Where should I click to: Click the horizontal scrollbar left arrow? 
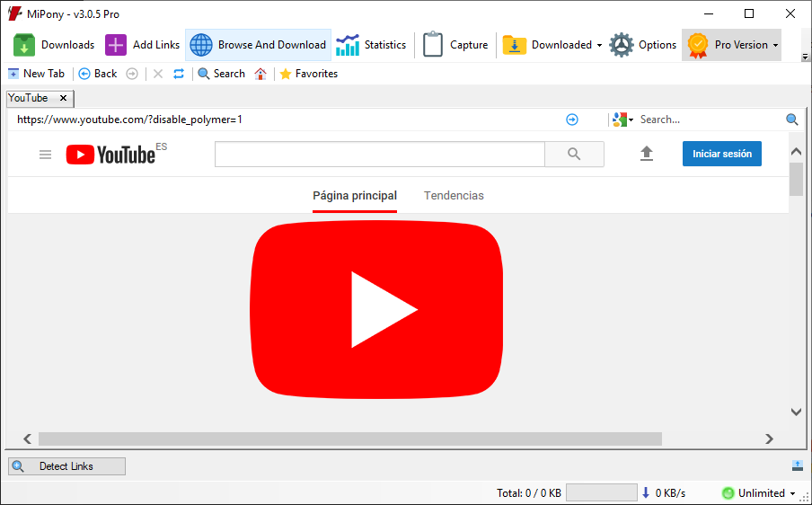click(x=28, y=439)
